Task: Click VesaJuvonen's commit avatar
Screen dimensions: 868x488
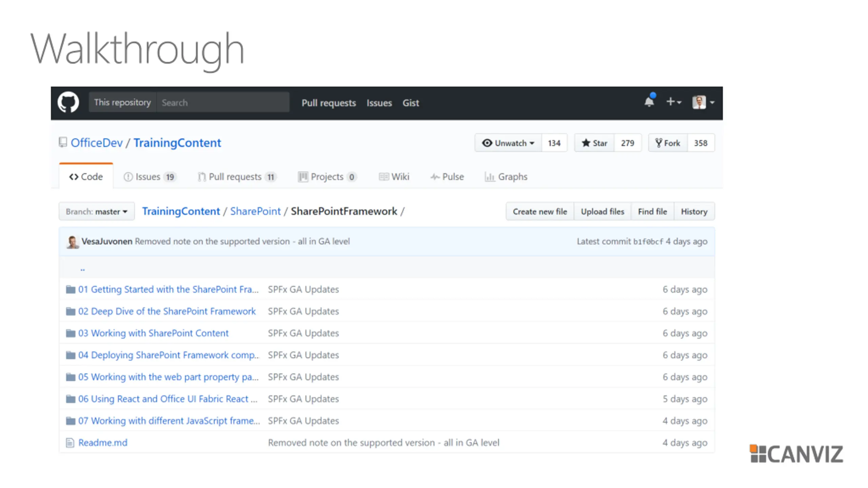Action: pos(72,241)
